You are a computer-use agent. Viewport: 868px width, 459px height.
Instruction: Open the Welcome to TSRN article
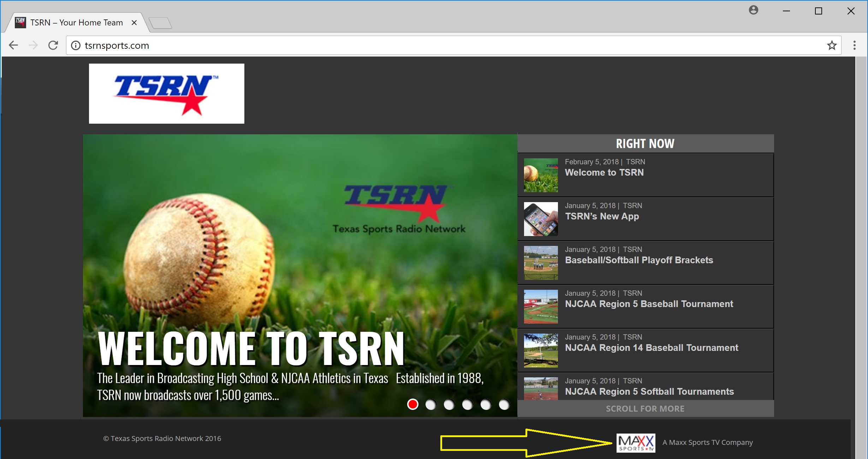[604, 172]
